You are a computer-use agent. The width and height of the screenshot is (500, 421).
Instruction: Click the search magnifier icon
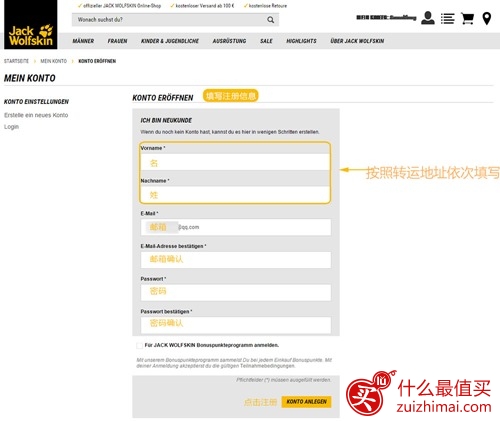pyautogui.click(x=271, y=20)
